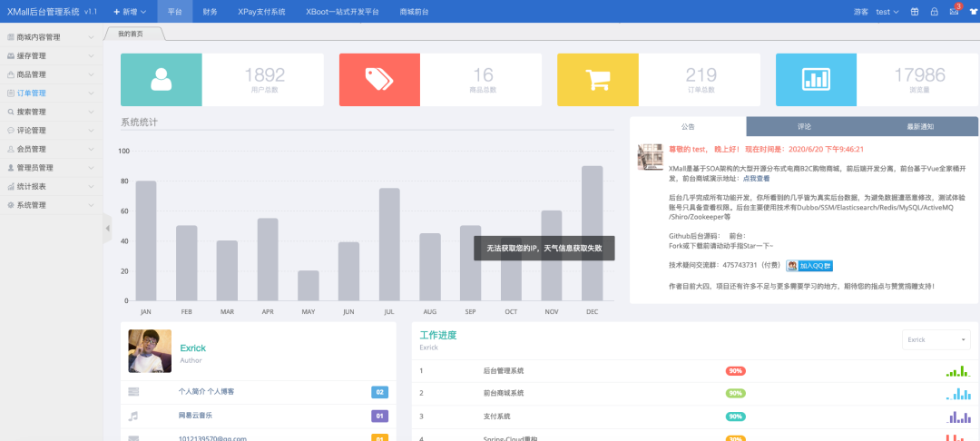Open the mail messages icon with badge
The width and height of the screenshot is (980, 441).
click(x=954, y=12)
